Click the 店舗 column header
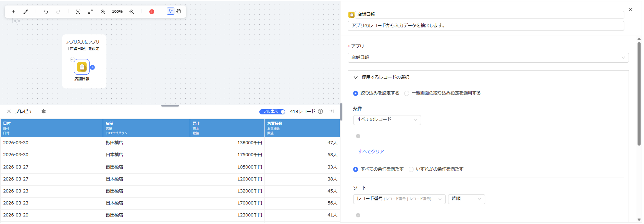Screen dimensions: 644x224 [x=146, y=128]
